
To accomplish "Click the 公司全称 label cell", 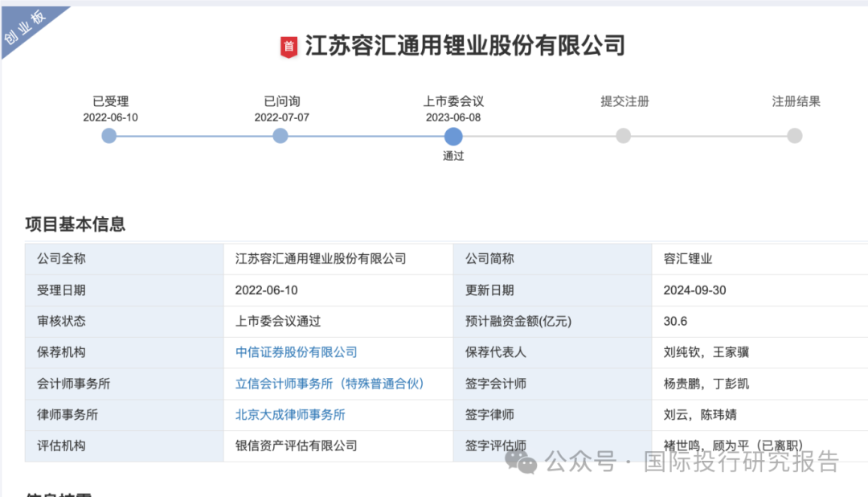I will click(x=124, y=259).
